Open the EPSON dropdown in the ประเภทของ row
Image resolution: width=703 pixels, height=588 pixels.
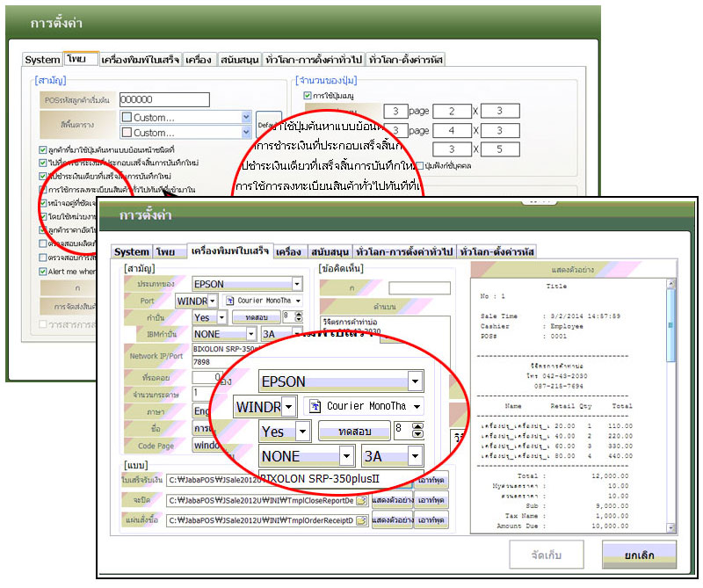click(x=297, y=284)
